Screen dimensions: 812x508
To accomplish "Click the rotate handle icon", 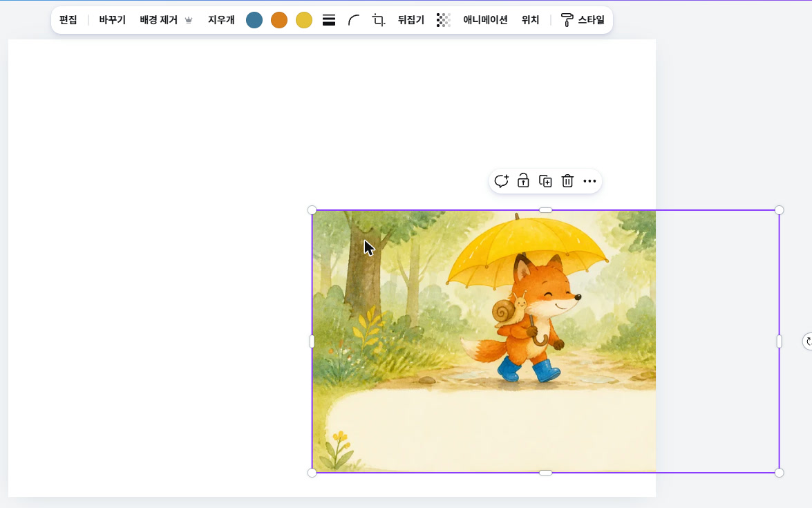I will [808, 341].
